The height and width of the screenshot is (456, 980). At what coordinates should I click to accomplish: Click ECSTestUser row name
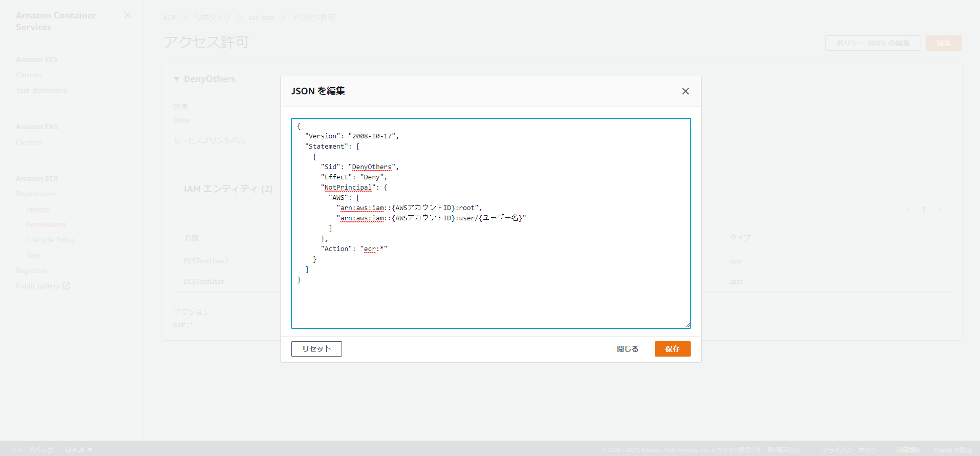pyautogui.click(x=204, y=281)
